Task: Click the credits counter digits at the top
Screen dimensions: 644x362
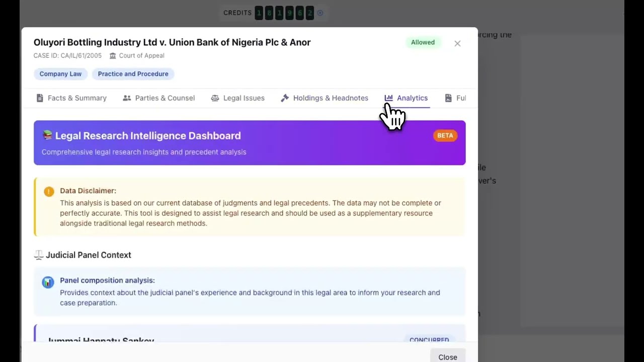Action: [x=284, y=13]
